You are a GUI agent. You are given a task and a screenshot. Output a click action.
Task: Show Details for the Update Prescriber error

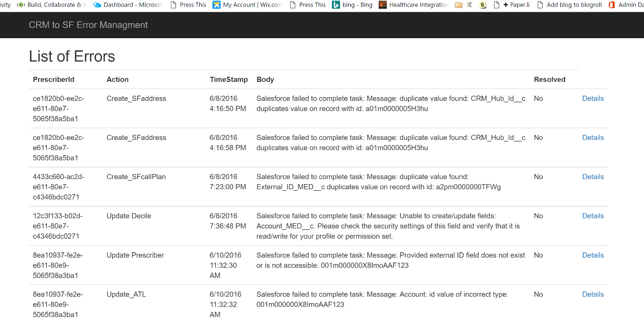pyautogui.click(x=593, y=255)
